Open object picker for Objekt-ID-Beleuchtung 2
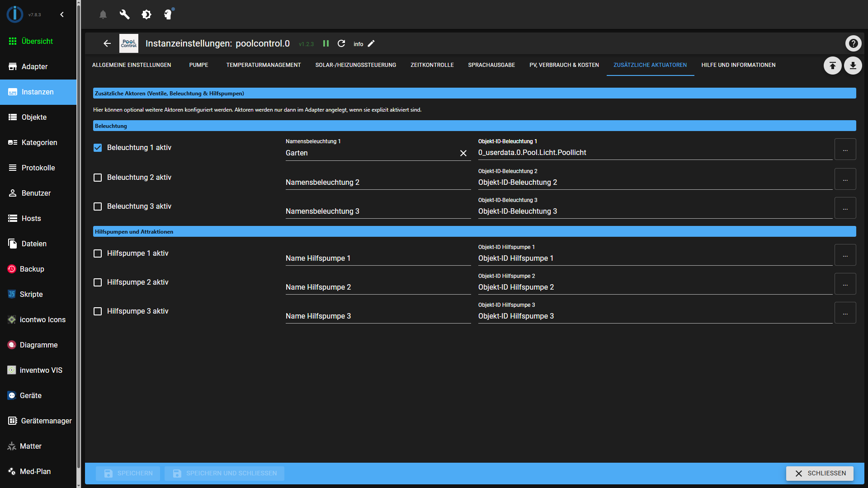 click(845, 178)
